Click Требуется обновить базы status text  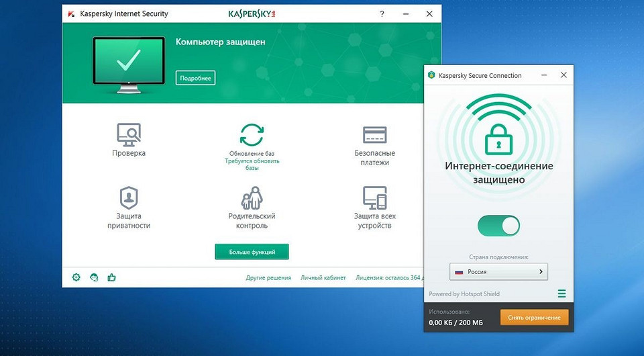click(252, 165)
